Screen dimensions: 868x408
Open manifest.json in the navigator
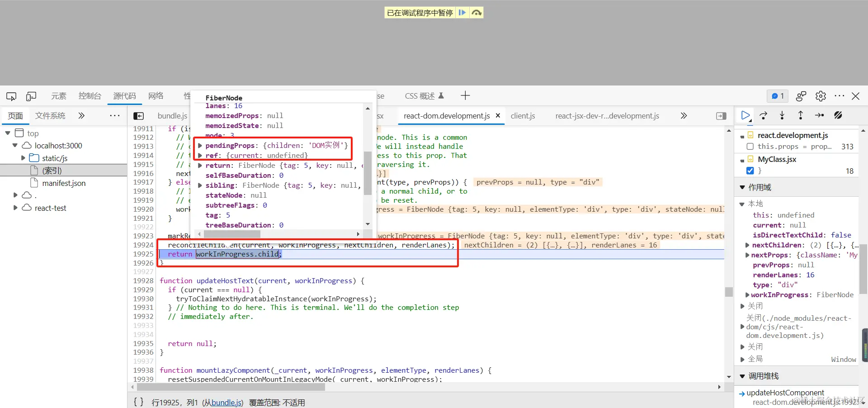64,183
